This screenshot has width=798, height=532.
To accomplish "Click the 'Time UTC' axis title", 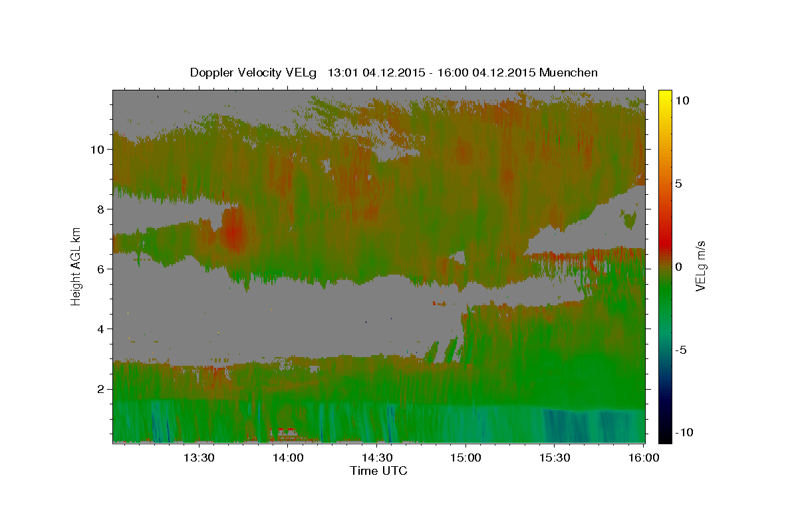I will 378,471.
